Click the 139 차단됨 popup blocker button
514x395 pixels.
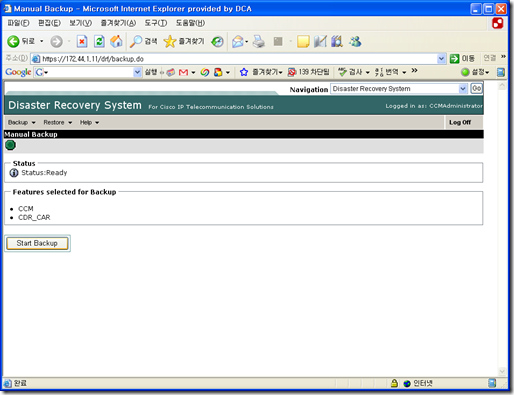click(308, 72)
